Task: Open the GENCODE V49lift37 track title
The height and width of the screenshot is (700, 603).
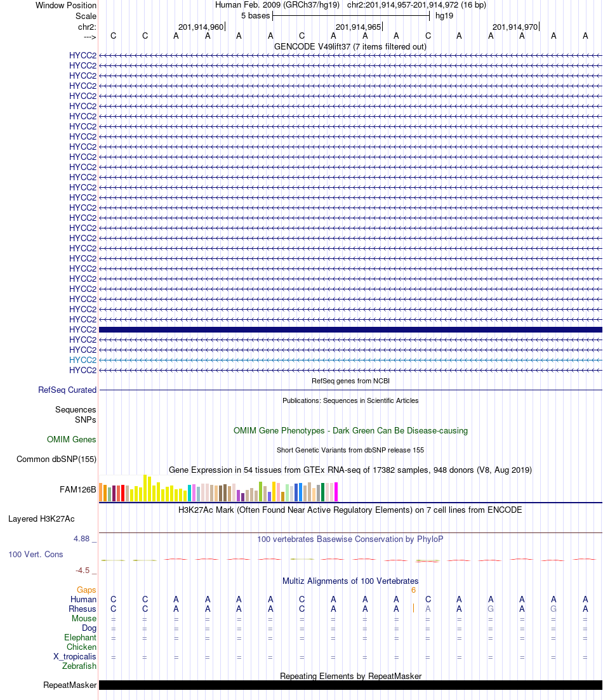Action: pos(350,46)
